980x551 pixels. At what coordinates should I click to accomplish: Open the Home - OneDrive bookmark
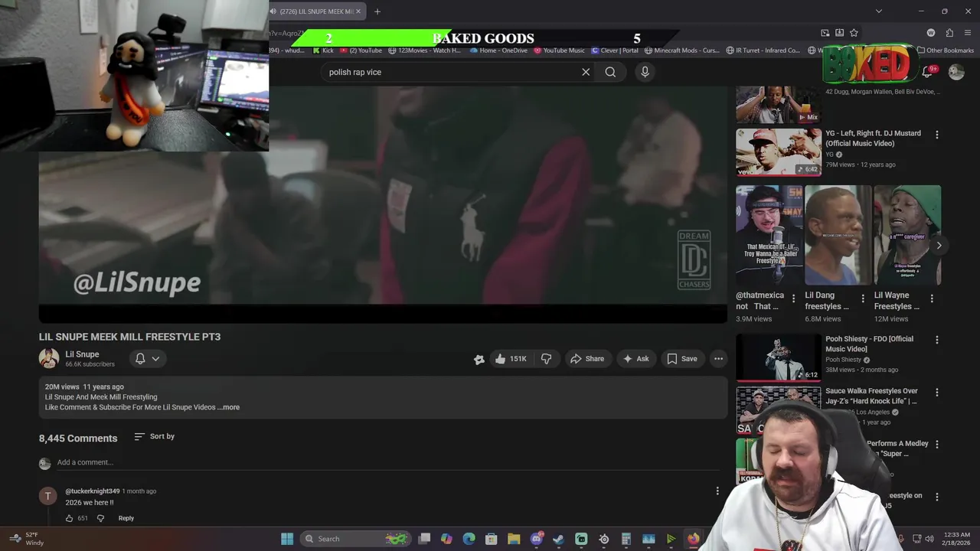498,51
